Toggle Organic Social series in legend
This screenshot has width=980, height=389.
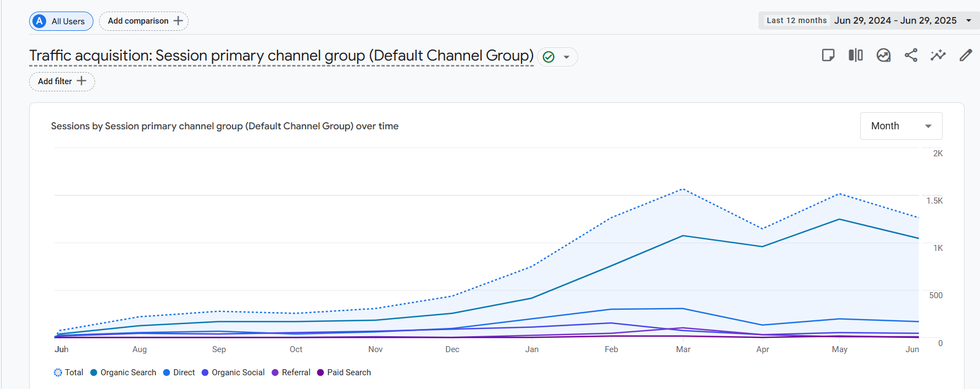233,372
